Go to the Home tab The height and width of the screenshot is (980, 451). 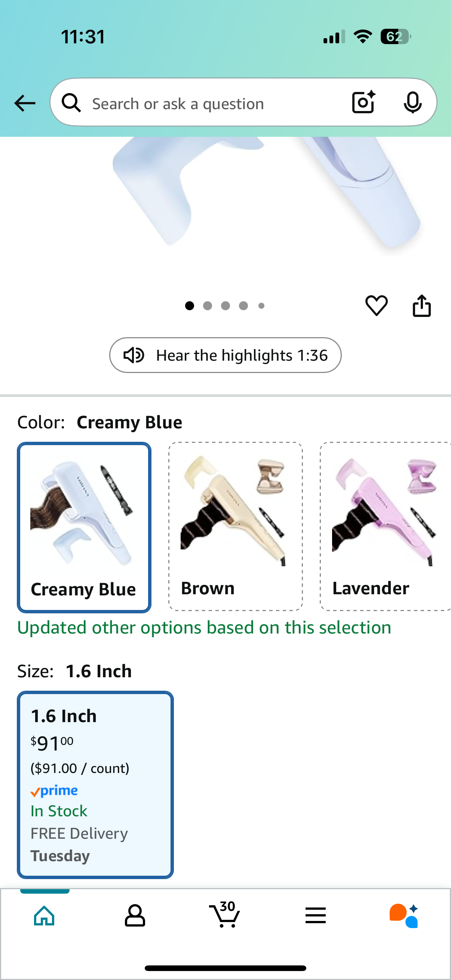click(x=44, y=915)
